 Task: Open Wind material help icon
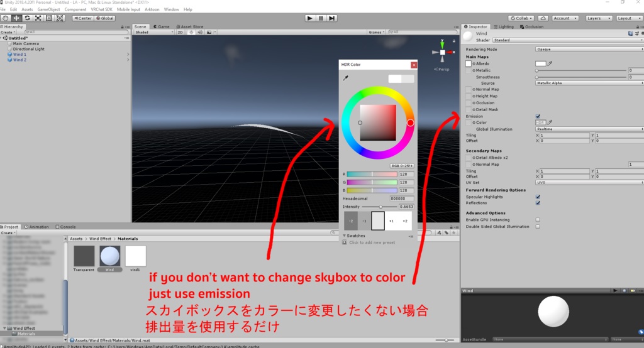point(630,33)
